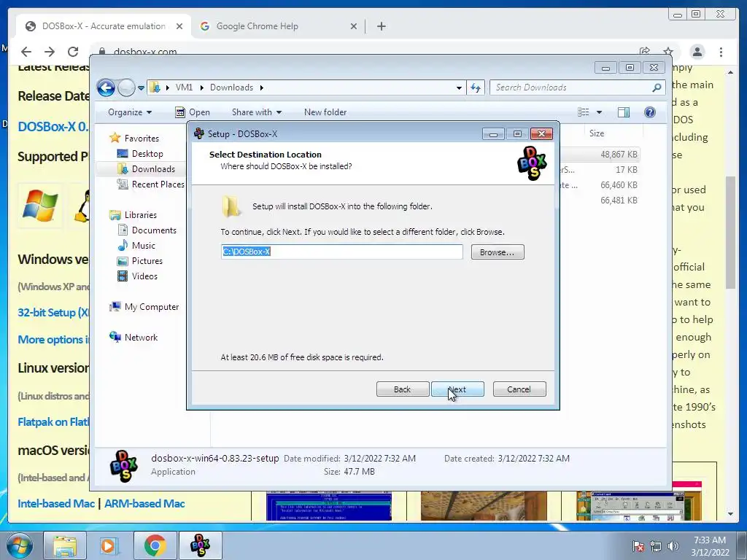
Task: Click New folder in Explorer toolbar
Action: 325,112
